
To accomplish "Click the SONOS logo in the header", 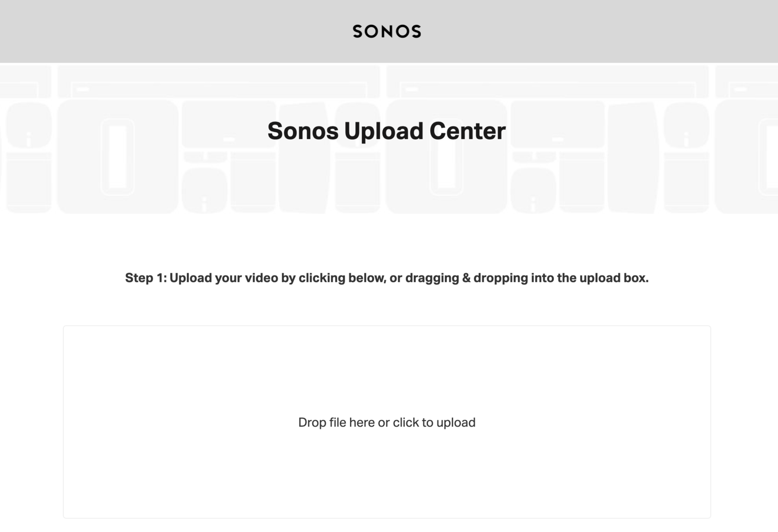I will pyautogui.click(x=387, y=32).
